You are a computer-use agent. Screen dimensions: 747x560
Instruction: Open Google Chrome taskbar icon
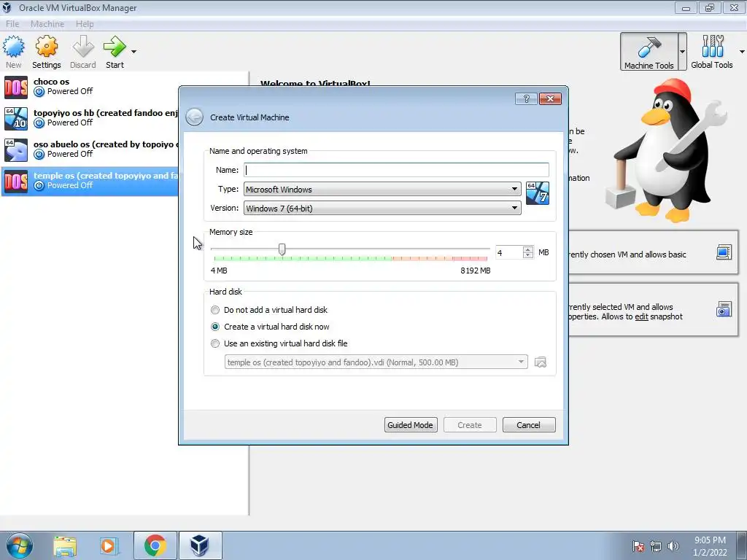tap(155, 545)
